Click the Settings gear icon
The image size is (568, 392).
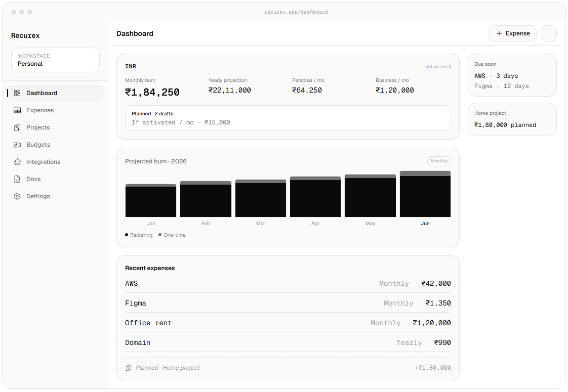[17, 196]
